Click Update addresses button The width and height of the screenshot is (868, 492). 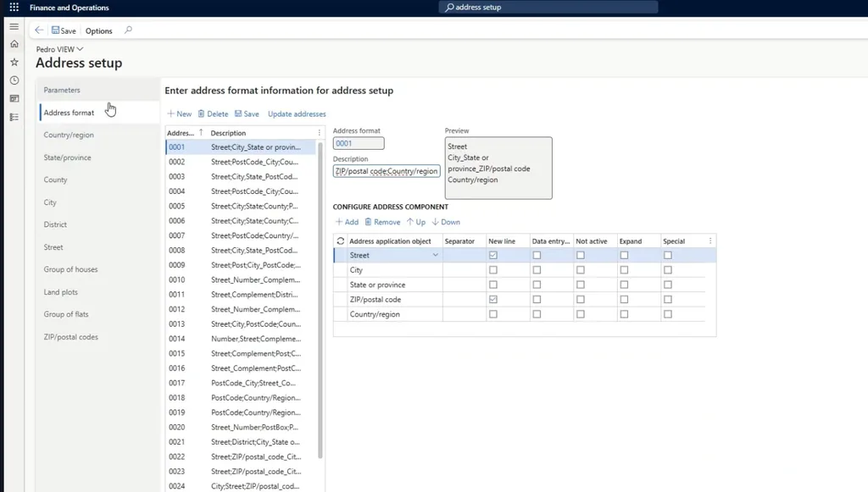[297, 113]
